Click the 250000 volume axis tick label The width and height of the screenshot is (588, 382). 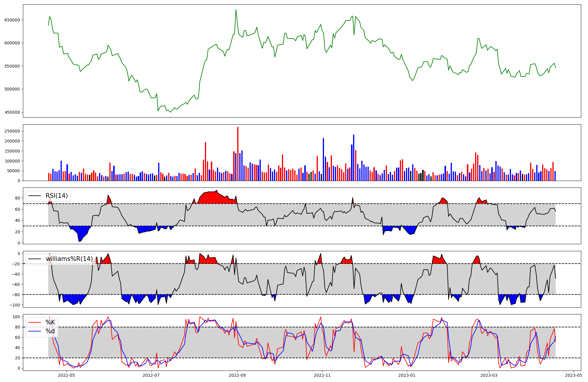coord(12,131)
